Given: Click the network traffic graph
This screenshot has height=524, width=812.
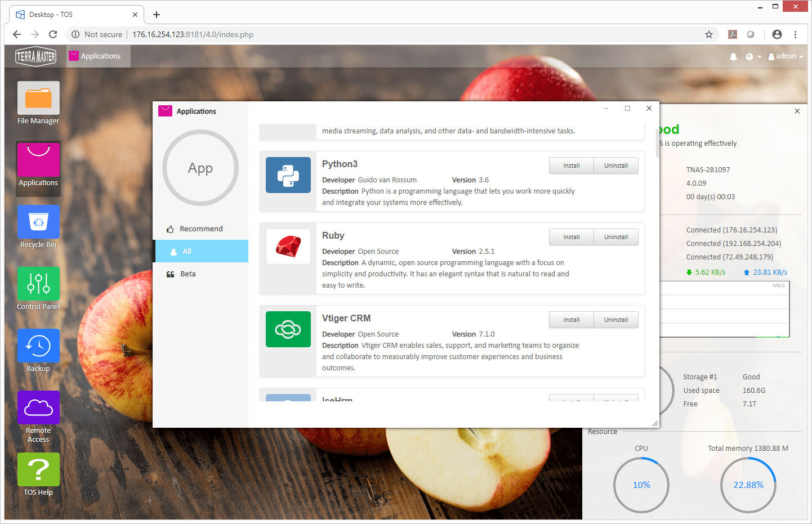Looking at the screenshot, I should point(724,309).
